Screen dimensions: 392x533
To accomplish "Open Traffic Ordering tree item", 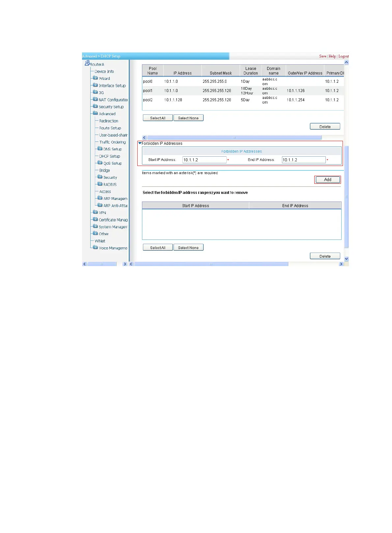I will pyautogui.click(x=112, y=142).
